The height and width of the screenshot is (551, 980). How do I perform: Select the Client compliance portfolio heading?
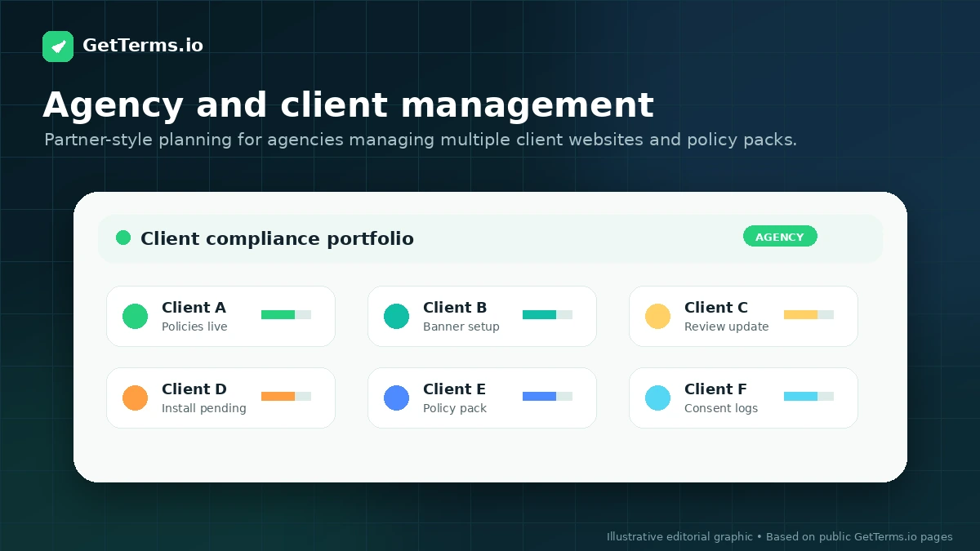pos(277,238)
